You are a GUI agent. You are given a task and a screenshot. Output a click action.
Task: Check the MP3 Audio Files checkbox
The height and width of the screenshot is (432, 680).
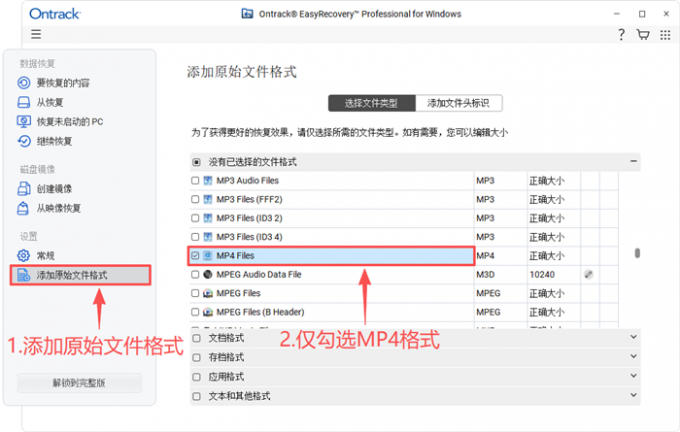[x=195, y=180]
